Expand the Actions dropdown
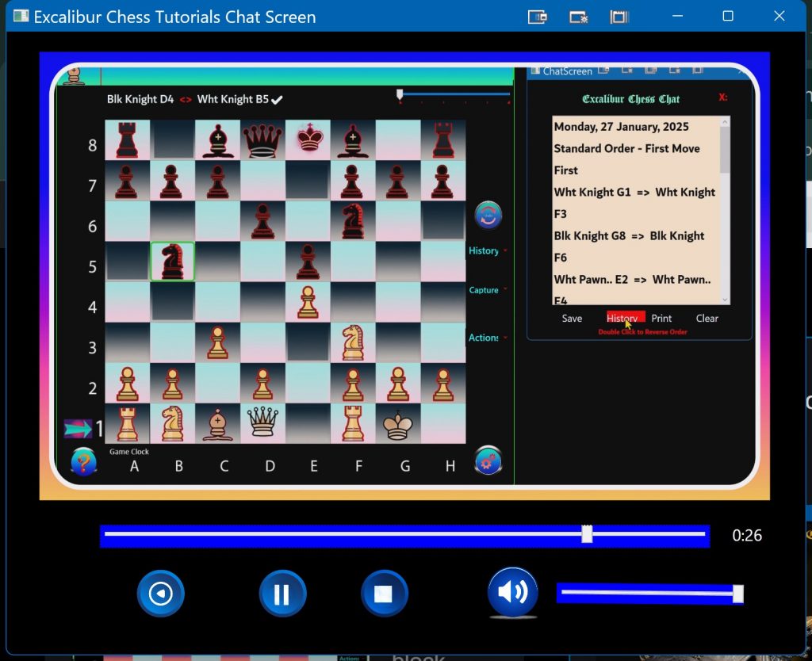Viewport: 812px width, 661px height. pos(487,338)
